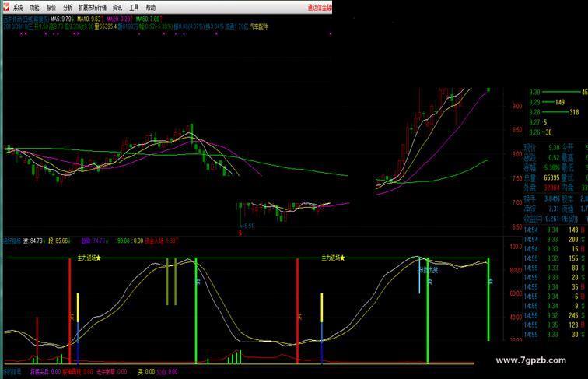Click the 14:55 trade row with volume 155

click(x=555, y=258)
